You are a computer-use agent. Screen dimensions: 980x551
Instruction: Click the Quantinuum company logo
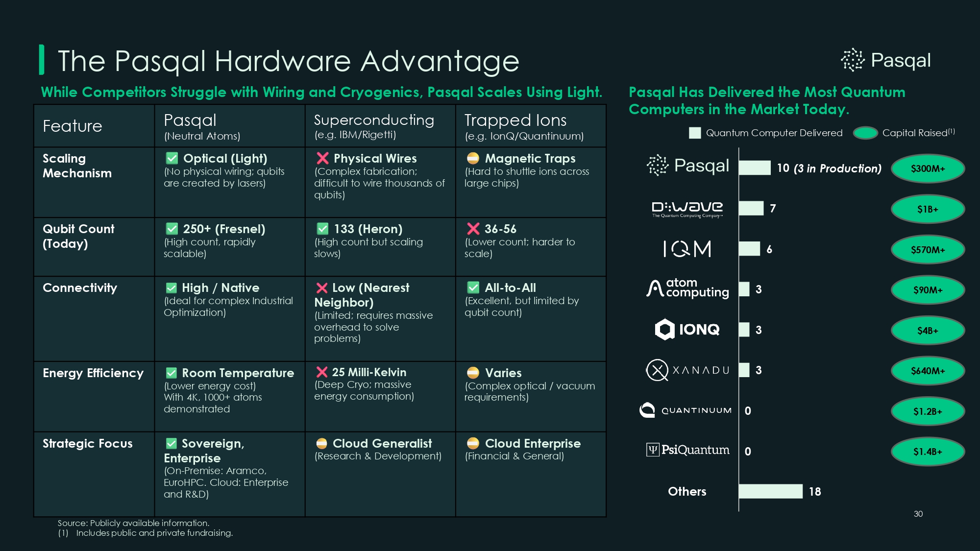[685, 410]
